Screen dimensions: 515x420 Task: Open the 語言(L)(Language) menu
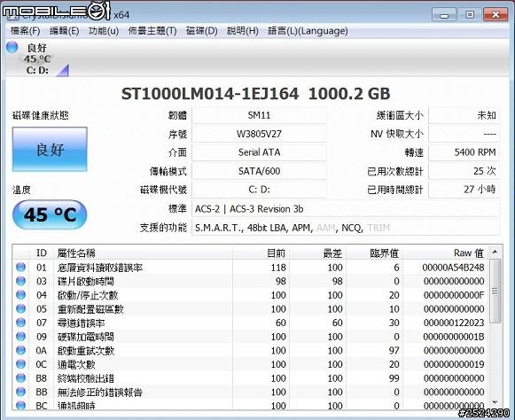point(308,31)
